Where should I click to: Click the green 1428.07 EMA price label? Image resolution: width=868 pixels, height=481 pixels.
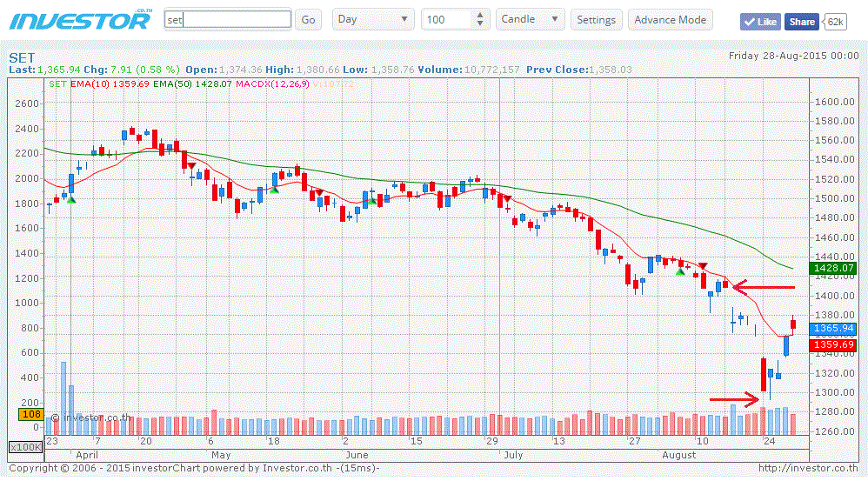point(832,268)
